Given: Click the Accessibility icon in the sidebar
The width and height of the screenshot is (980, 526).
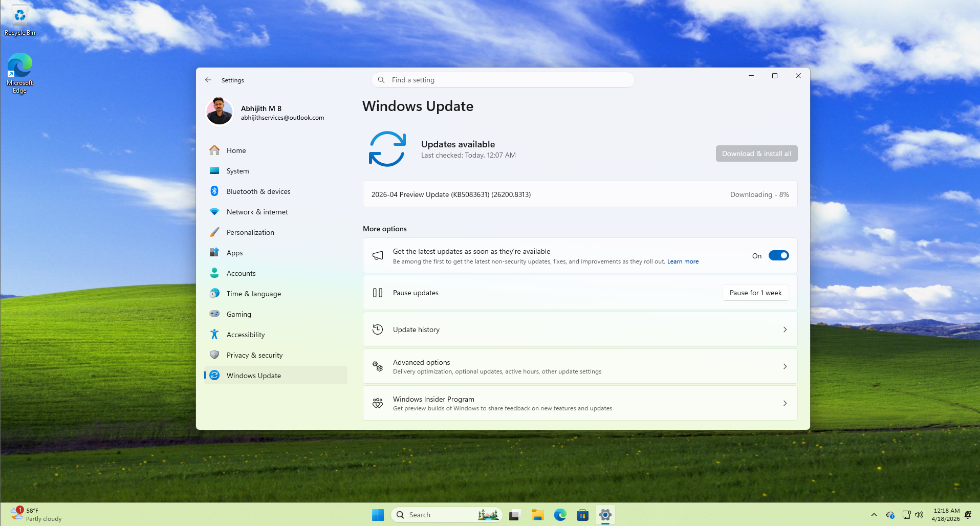Looking at the screenshot, I should tap(214, 334).
